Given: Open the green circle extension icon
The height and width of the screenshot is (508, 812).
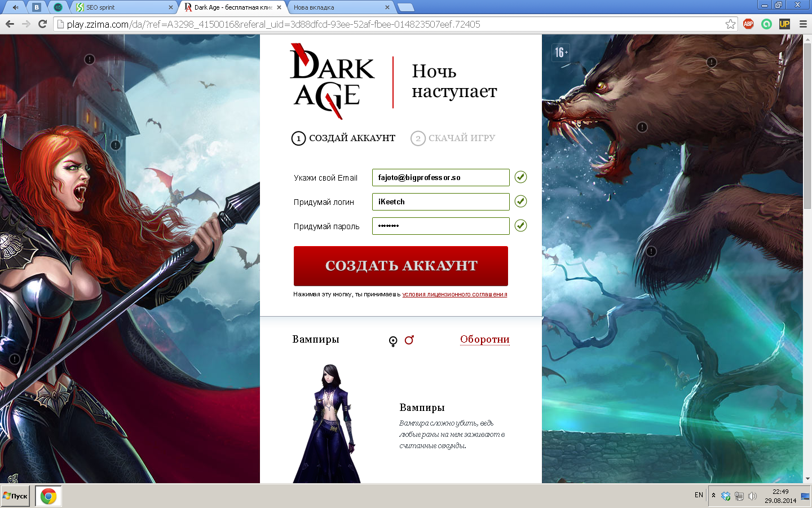Looking at the screenshot, I should point(766,24).
